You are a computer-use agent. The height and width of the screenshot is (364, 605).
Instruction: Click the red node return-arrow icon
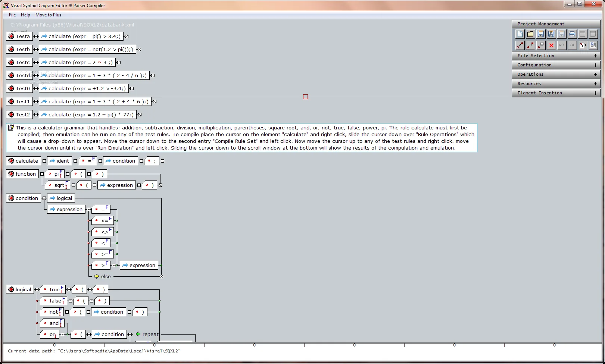[x=582, y=45]
